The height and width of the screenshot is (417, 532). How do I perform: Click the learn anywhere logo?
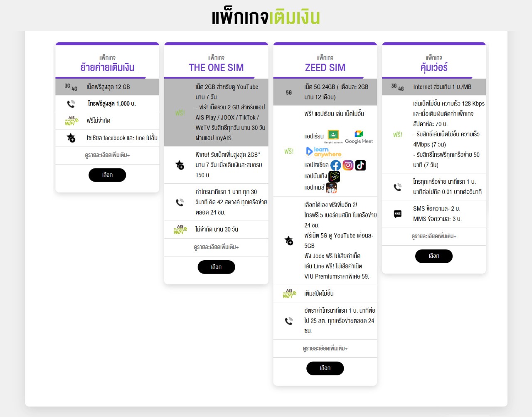pyautogui.click(x=323, y=152)
